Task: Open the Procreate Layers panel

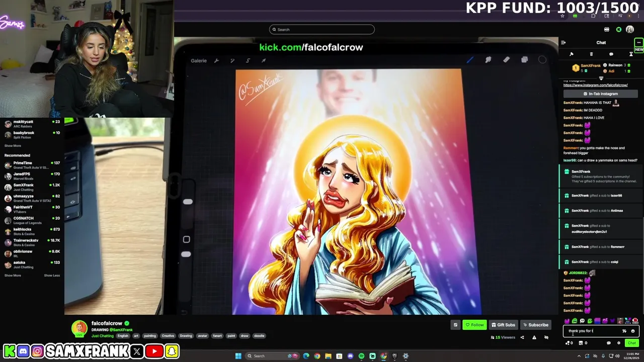Action: point(524,60)
